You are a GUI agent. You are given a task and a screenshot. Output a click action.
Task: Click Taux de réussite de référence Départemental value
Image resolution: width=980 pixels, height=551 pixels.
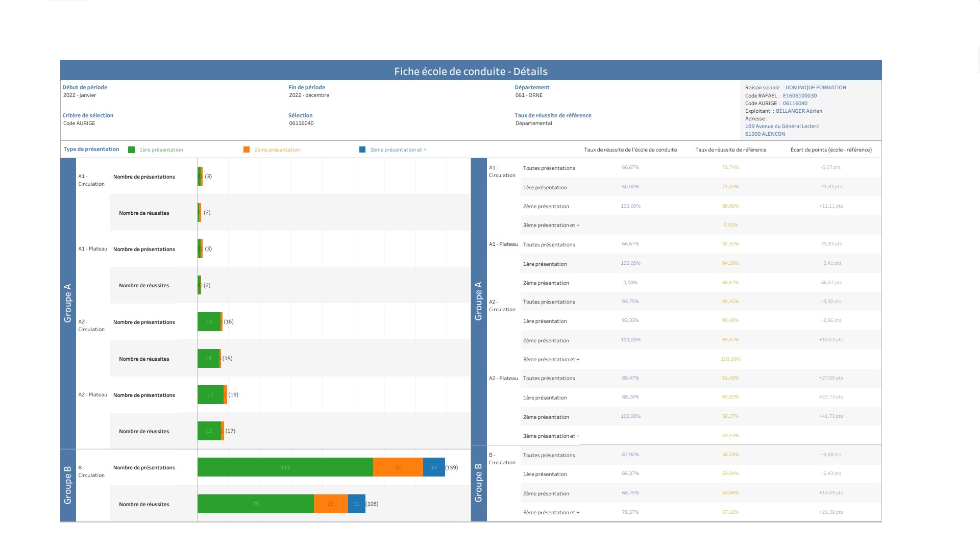point(533,123)
